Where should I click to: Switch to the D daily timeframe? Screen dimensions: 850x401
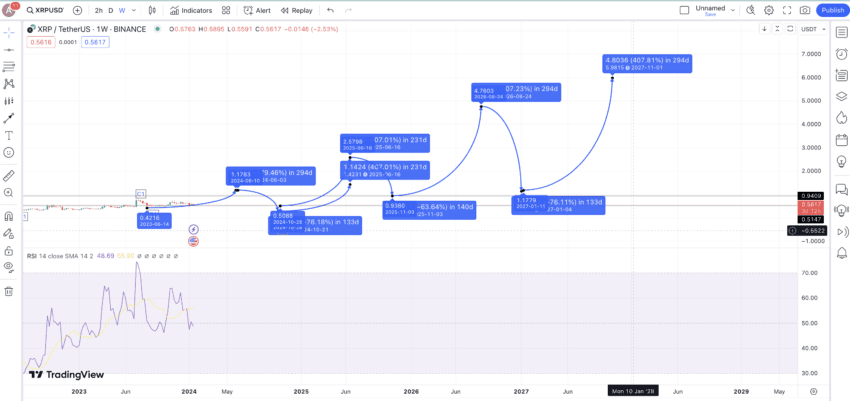pyautogui.click(x=111, y=10)
